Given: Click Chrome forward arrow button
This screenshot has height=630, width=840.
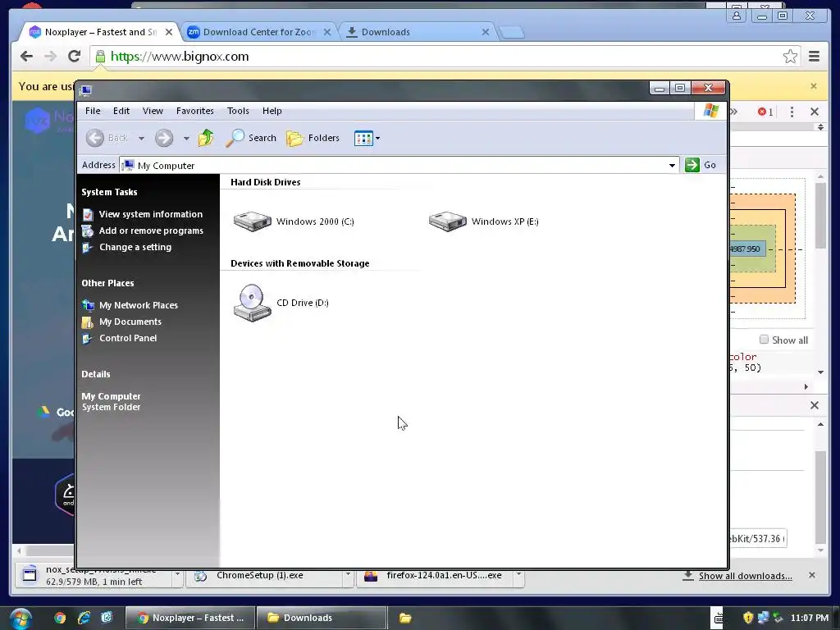Looking at the screenshot, I should [50, 57].
